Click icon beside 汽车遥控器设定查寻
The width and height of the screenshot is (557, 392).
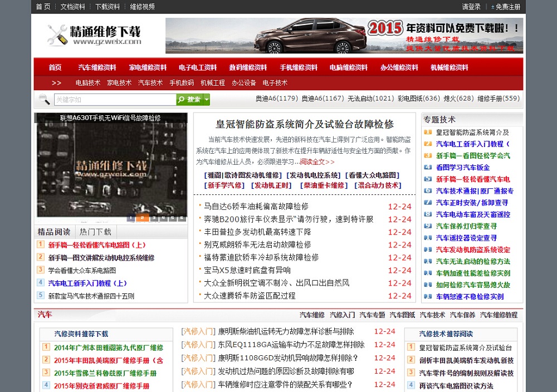point(428,238)
